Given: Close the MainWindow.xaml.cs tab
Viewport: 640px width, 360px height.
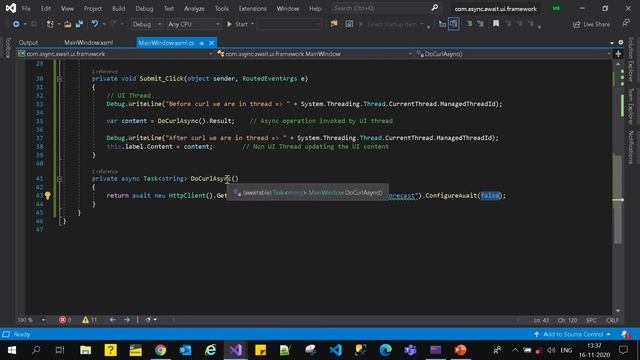Looking at the screenshot, I should pos(211,43).
